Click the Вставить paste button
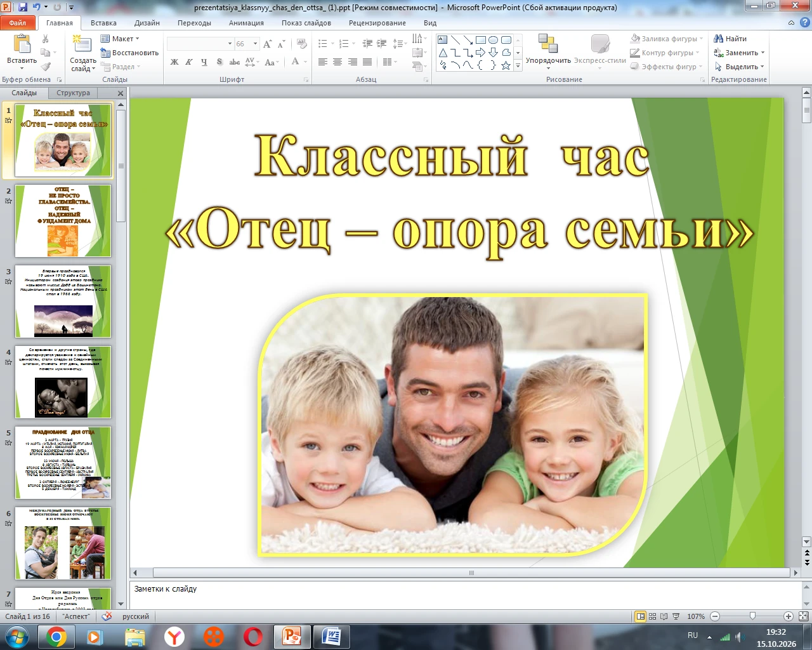The width and height of the screenshot is (812, 650). click(x=22, y=53)
